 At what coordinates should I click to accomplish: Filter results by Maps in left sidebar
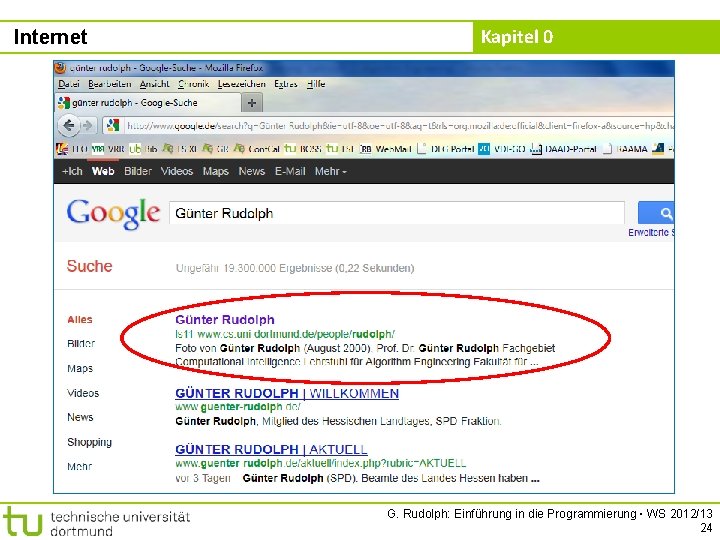point(80,369)
